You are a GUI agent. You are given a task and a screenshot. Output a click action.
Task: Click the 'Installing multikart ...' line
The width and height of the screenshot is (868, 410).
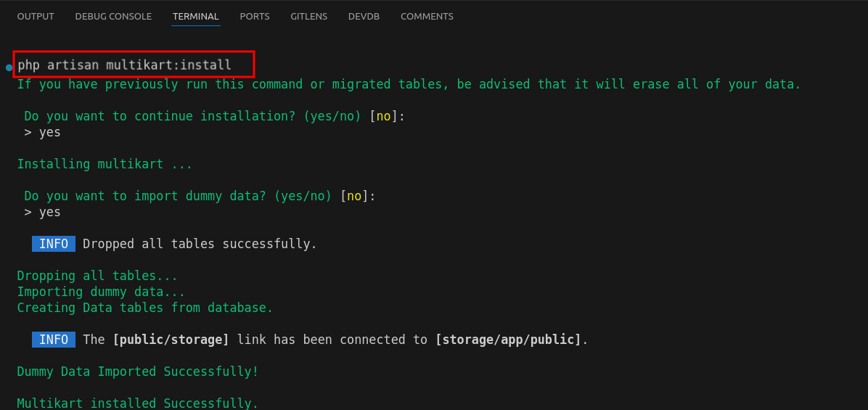[x=105, y=164]
